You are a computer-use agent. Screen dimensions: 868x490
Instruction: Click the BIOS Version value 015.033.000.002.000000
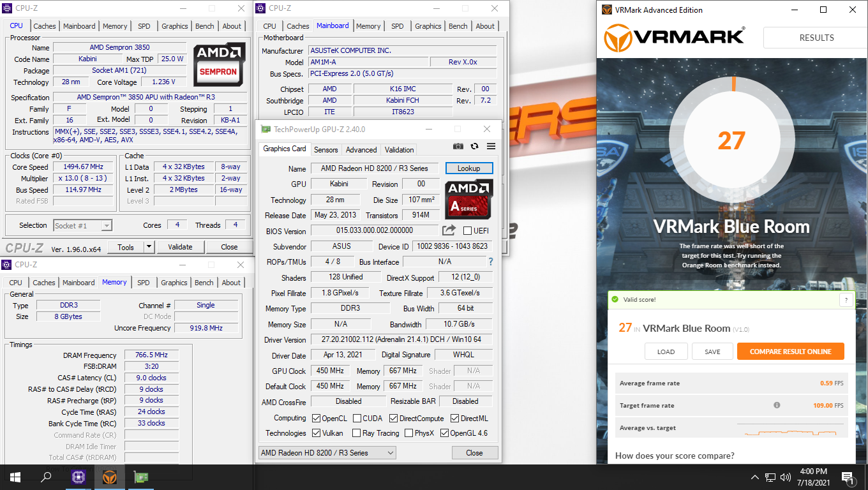[375, 230]
